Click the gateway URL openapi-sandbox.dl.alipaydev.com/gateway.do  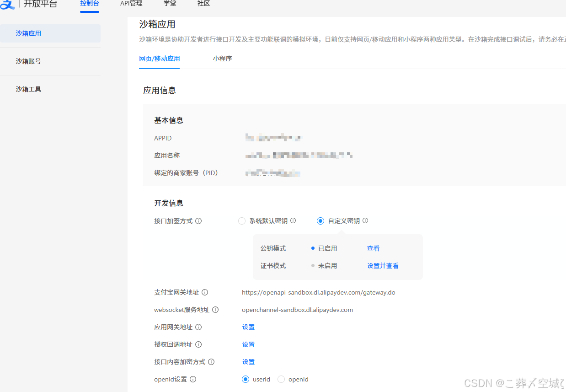coord(318,292)
